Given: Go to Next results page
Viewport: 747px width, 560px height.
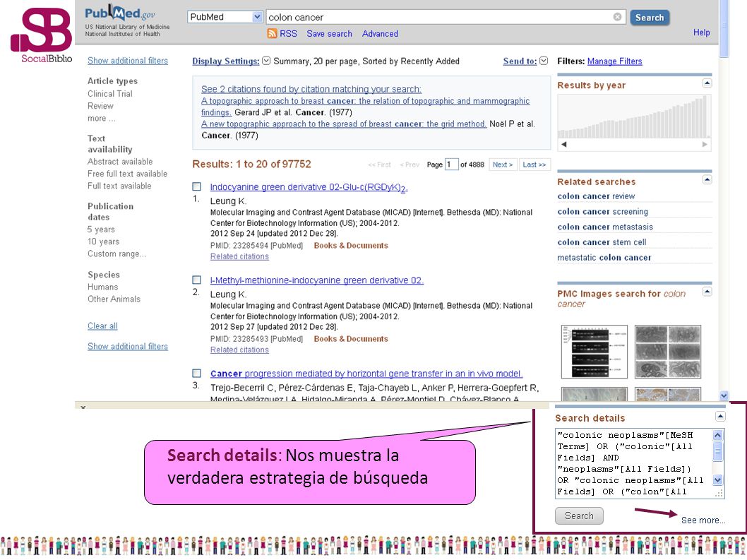Looking at the screenshot, I should tap(503, 165).
